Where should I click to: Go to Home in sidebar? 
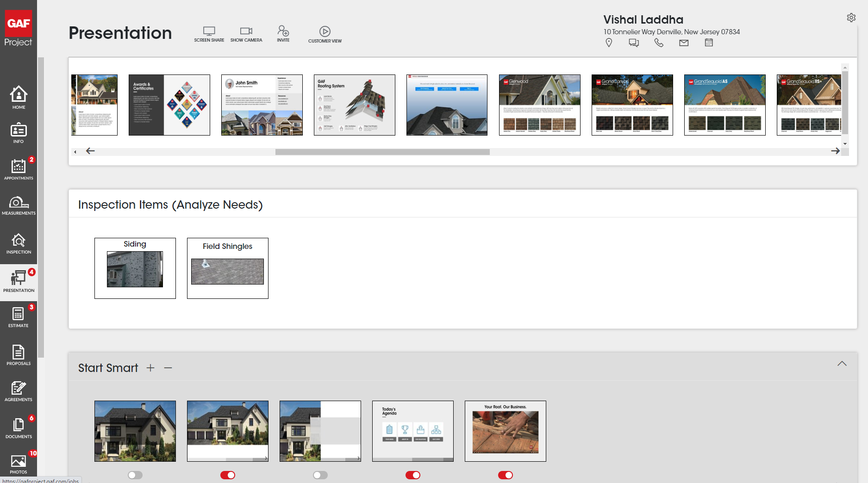[19, 98]
